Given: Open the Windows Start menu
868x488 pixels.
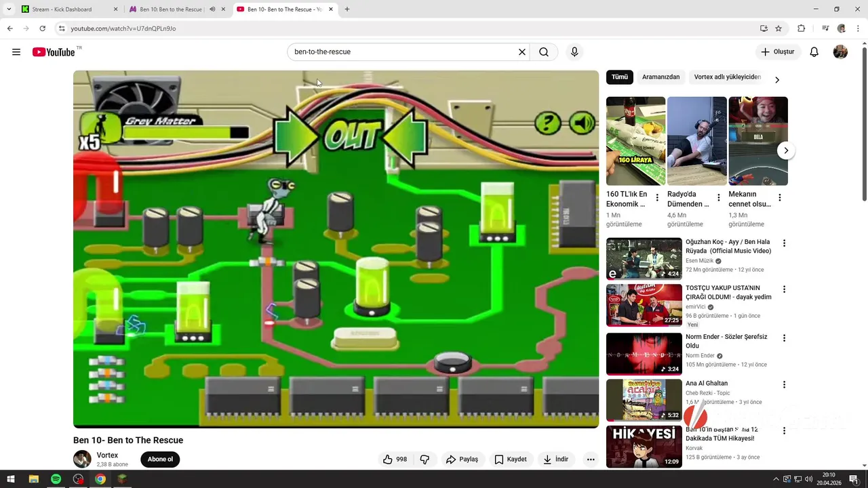Looking at the screenshot, I should pyautogui.click(x=11, y=479).
